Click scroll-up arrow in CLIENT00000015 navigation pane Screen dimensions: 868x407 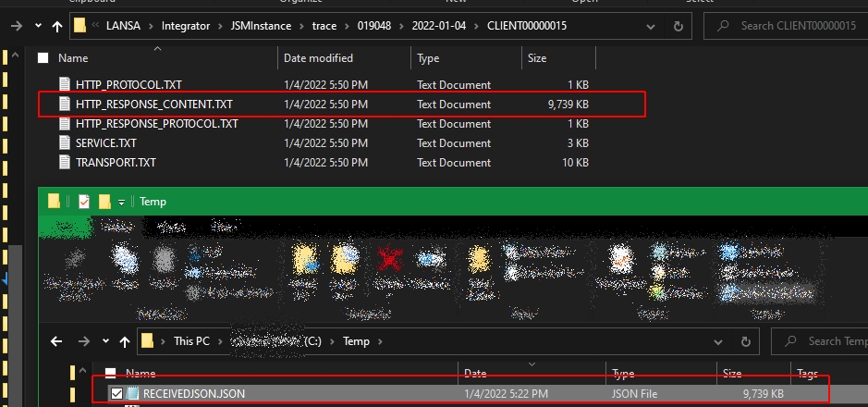click(x=16, y=55)
